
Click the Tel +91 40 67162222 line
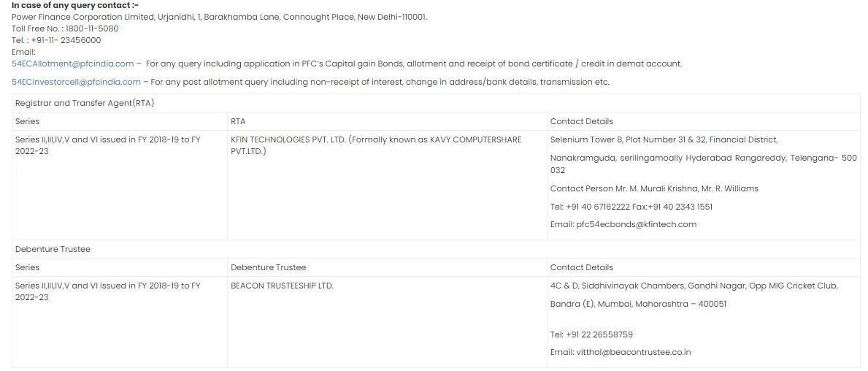(x=631, y=207)
